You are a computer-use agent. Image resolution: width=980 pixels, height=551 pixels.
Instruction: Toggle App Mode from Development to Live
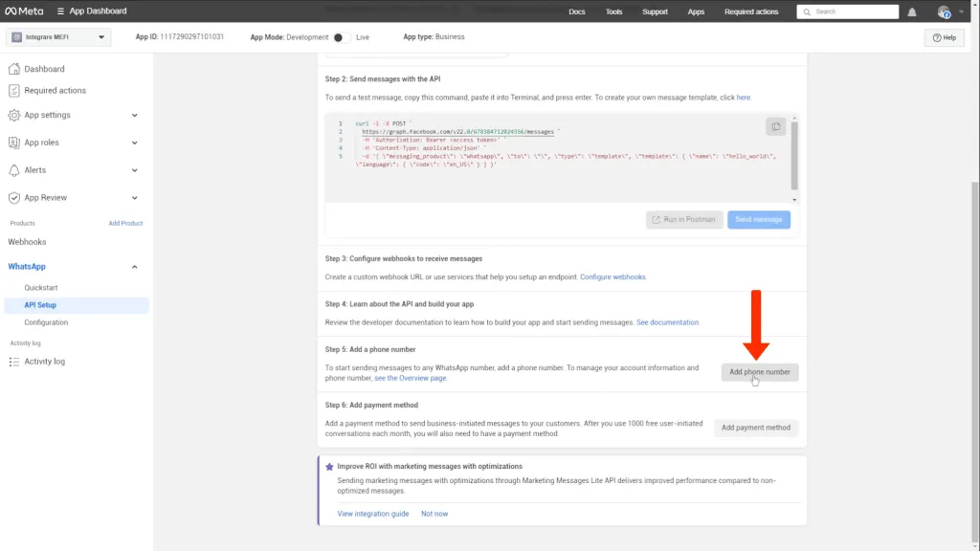coord(341,37)
